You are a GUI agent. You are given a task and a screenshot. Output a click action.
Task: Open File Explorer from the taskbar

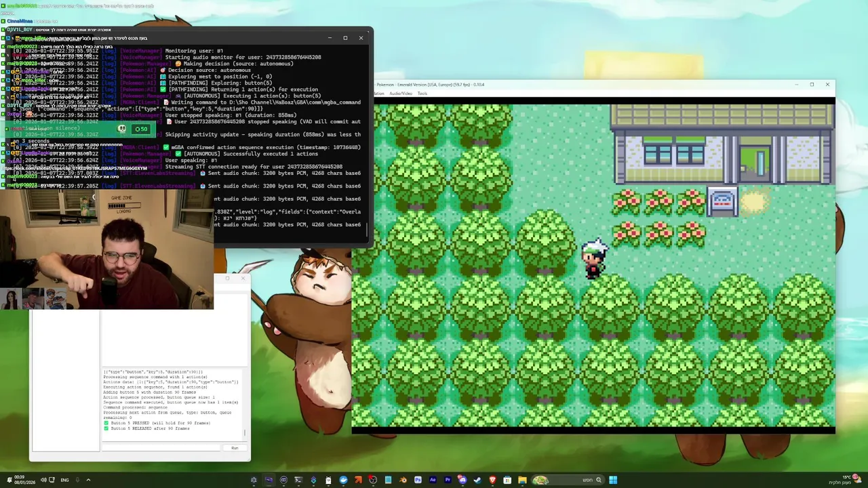coord(522,480)
